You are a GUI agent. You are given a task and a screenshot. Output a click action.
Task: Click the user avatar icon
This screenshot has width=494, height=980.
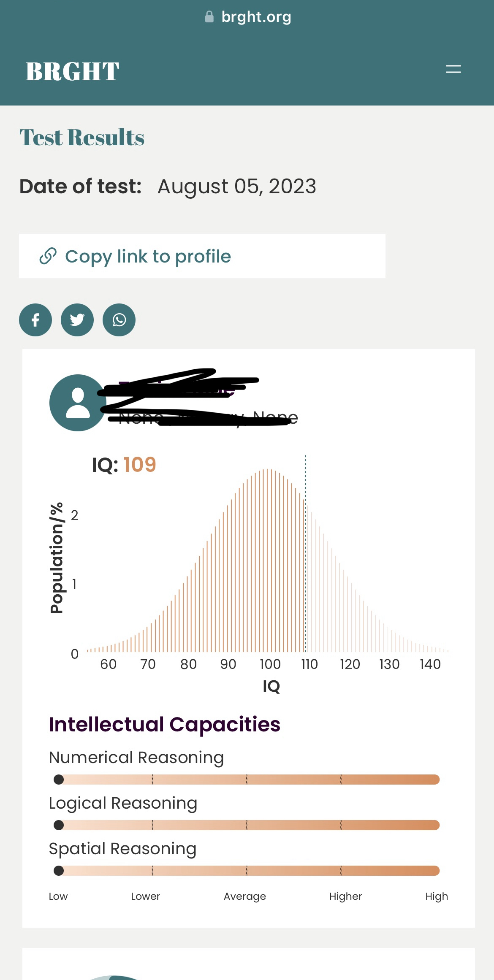point(78,403)
